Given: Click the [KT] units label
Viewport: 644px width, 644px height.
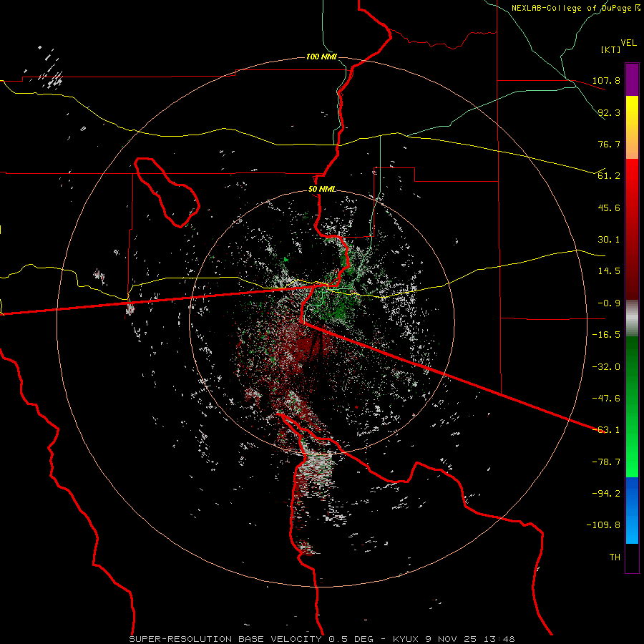Looking at the screenshot, I should tap(610, 49).
